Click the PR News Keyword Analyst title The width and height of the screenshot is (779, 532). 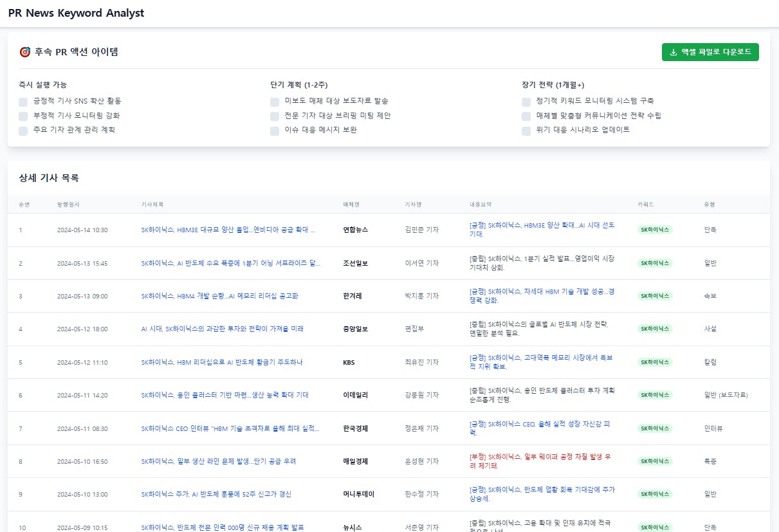coord(76,13)
